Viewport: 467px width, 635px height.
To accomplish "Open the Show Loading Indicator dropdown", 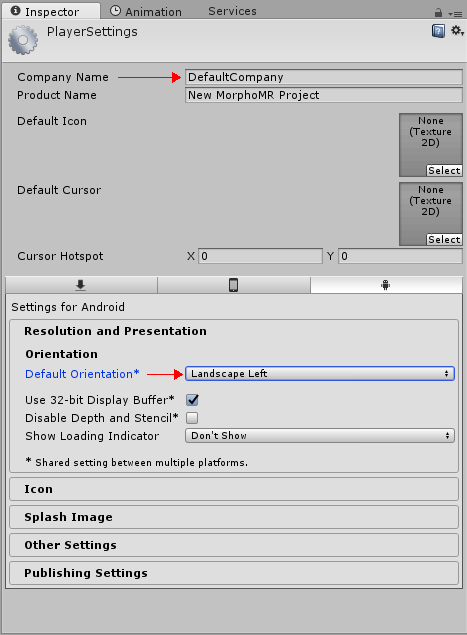I will pos(320,435).
